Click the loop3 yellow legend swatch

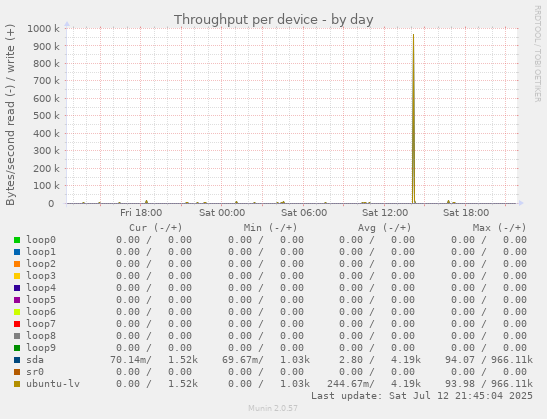(17, 276)
